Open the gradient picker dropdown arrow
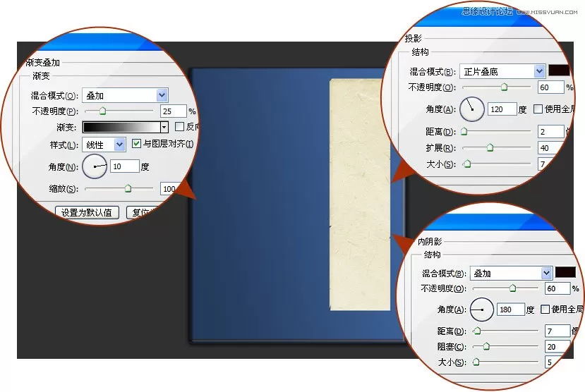 tap(164, 127)
